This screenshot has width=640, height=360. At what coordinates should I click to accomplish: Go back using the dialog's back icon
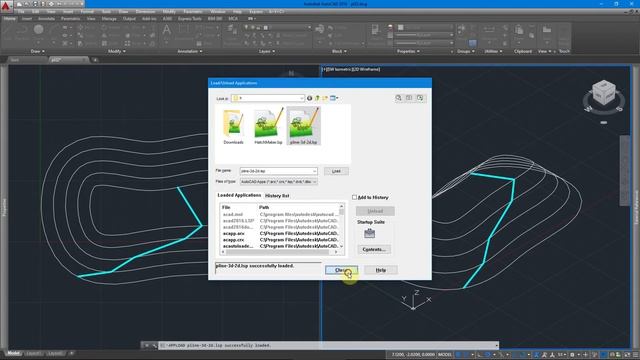(310, 98)
